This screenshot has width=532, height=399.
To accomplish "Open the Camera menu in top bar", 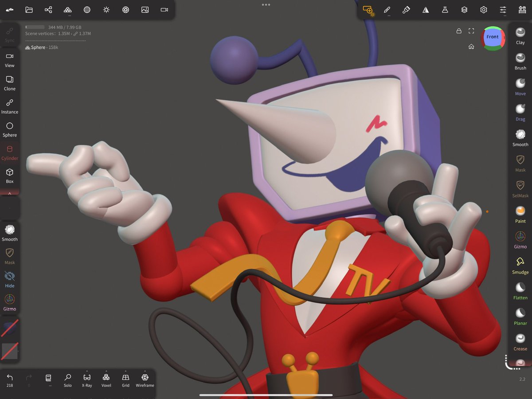I will tap(164, 10).
